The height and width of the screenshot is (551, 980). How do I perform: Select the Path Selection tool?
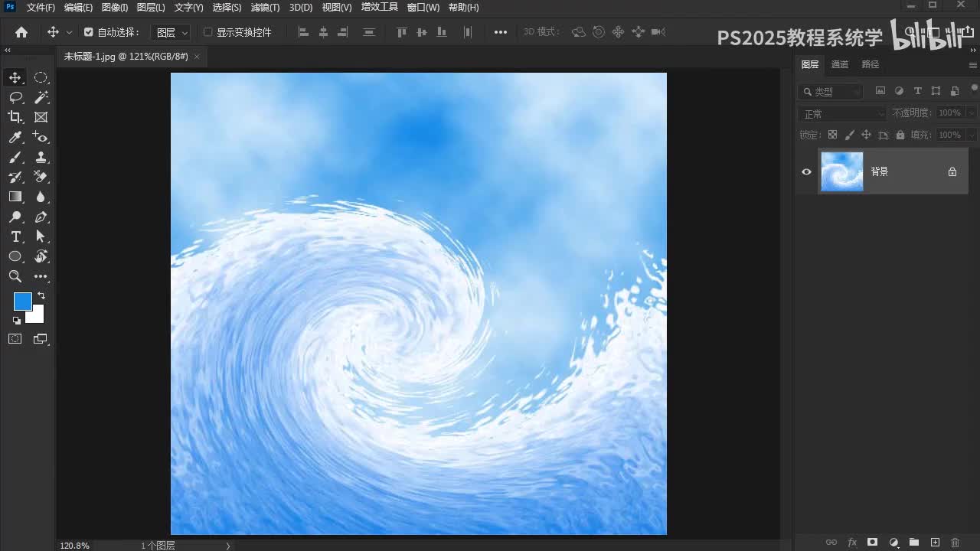41,236
